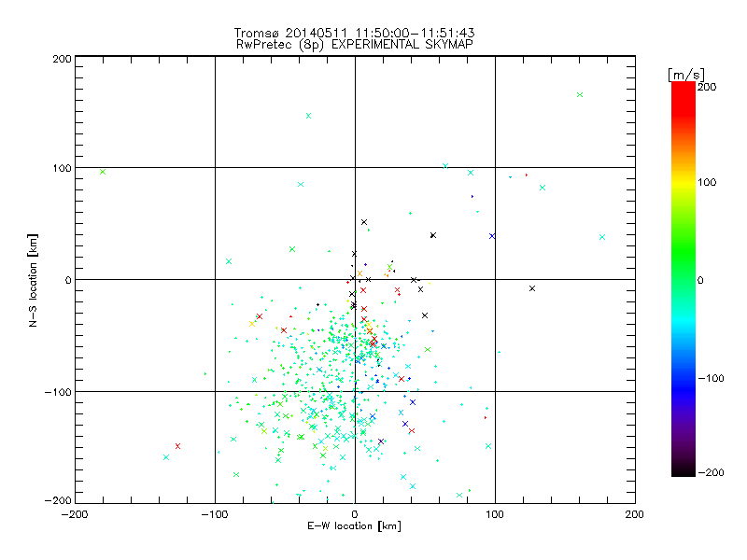Click the lone black X marker right of E-W 100
Viewport: 747px width, 560px height.
pyautogui.click(x=532, y=288)
